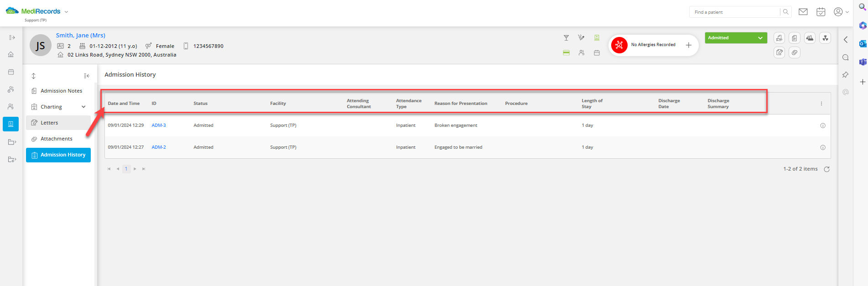868x286 pixels.
Task: Click the Engaged to be married cell
Action: [x=458, y=147]
